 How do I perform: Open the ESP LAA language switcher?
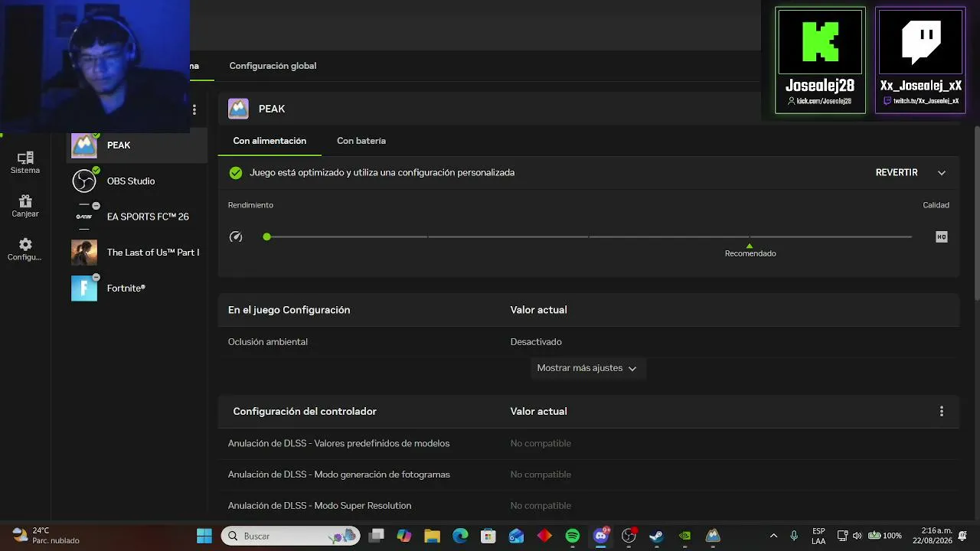point(818,536)
